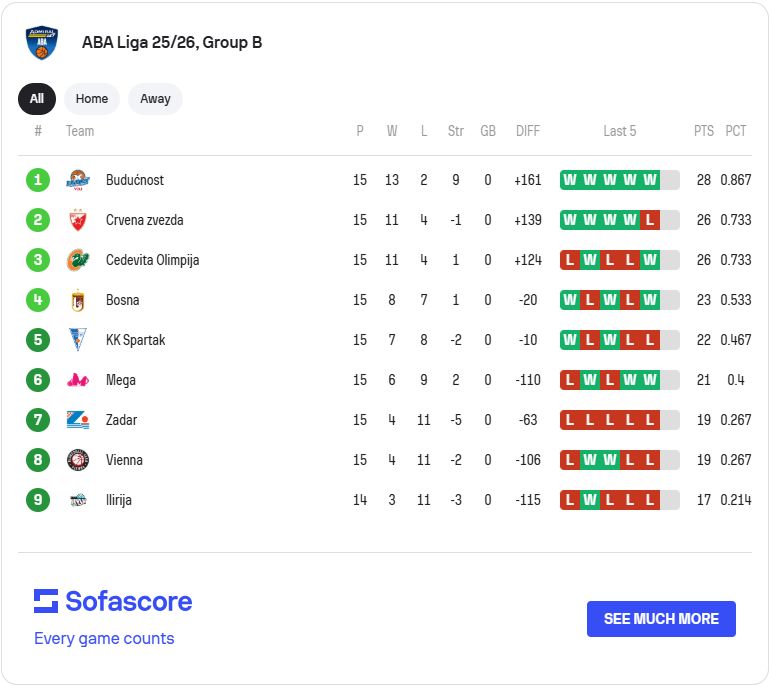This screenshot has height=693, width=769.
Task: Switch to the Away standings tab
Action: 155,99
